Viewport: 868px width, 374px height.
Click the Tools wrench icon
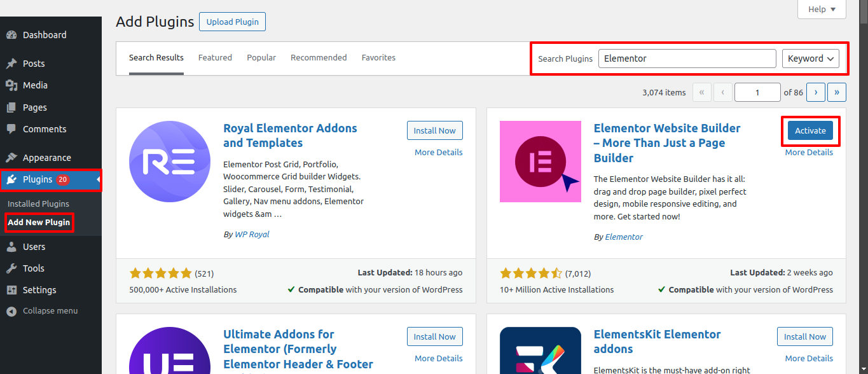[11, 268]
